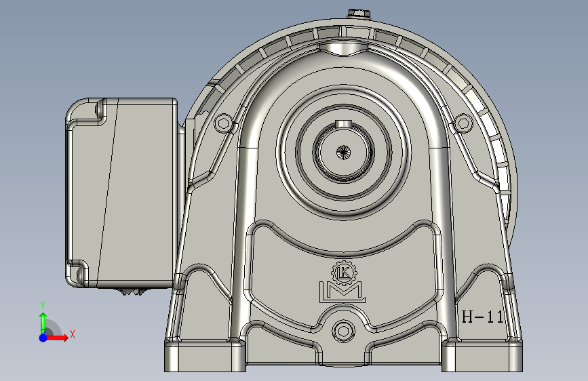588x381 pixels.
Task: Pick the hex socket bolt at upper right
Action: point(463,123)
